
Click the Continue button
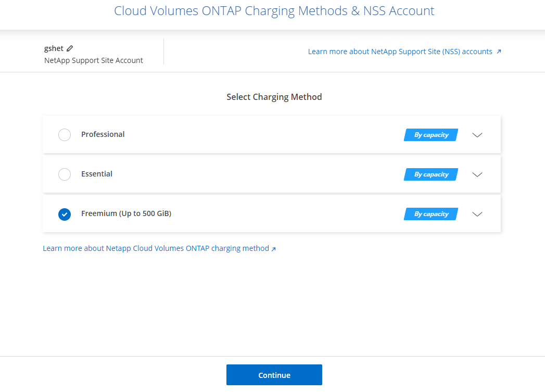tap(274, 375)
